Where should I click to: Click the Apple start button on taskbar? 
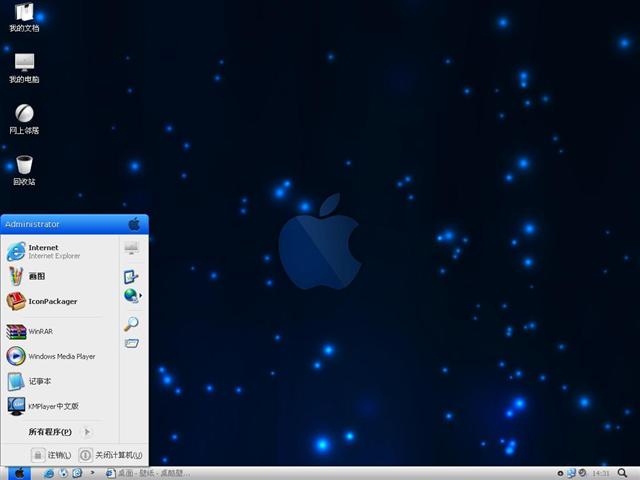tap(18, 472)
